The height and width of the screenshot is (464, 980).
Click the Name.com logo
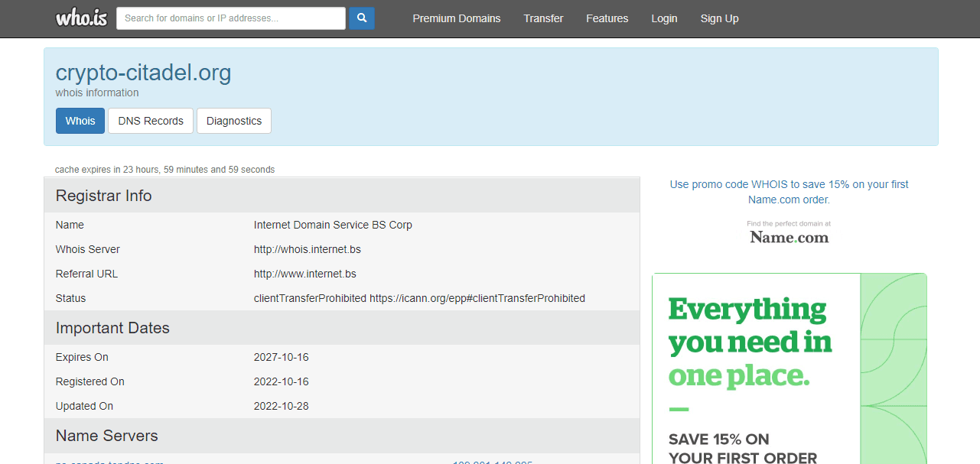789,237
